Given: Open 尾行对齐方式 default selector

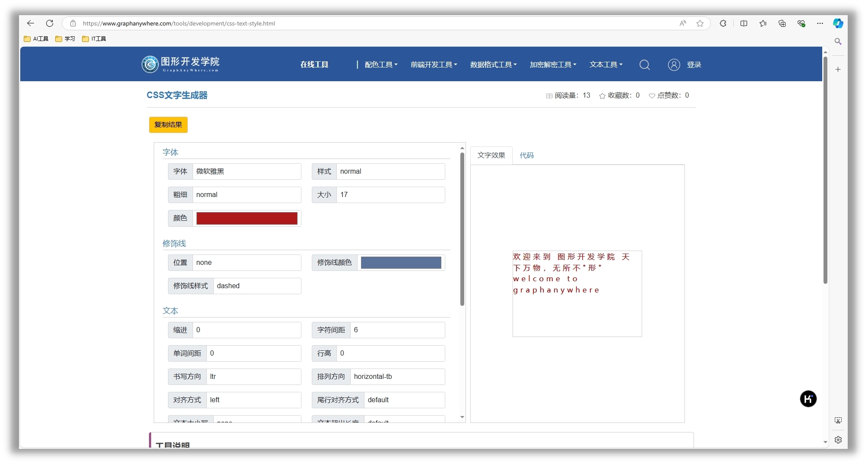Looking at the screenshot, I should (x=404, y=400).
